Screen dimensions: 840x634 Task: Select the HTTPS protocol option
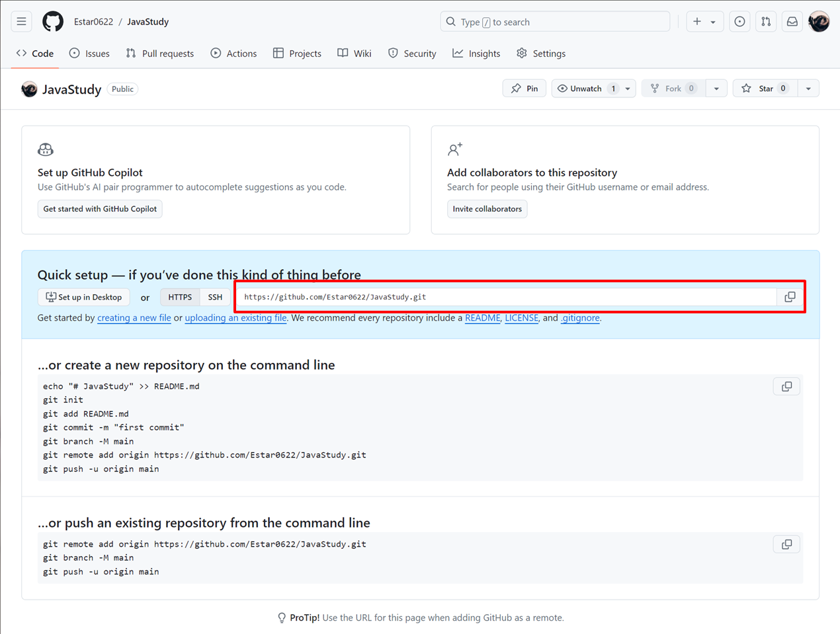(179, 297)
